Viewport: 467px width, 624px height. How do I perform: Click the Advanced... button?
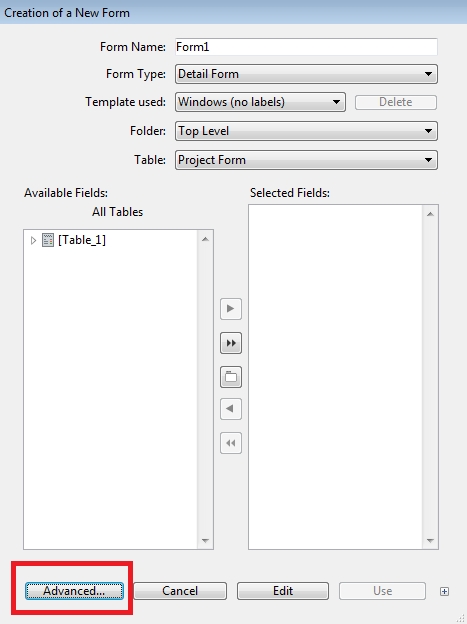[x=74, y=591]
